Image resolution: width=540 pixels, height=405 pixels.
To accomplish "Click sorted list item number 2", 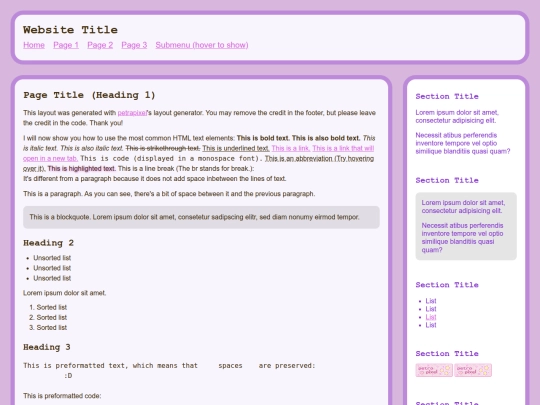I will click(52, 318).
